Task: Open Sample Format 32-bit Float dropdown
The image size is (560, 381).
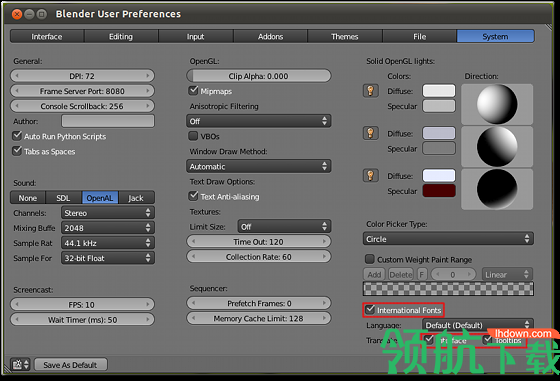Action: [x=108, y=258]
